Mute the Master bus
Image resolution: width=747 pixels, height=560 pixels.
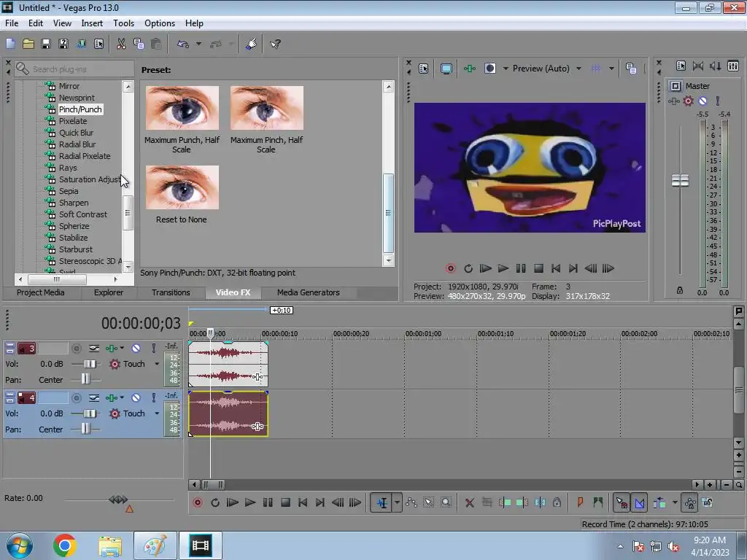[703, 101]
